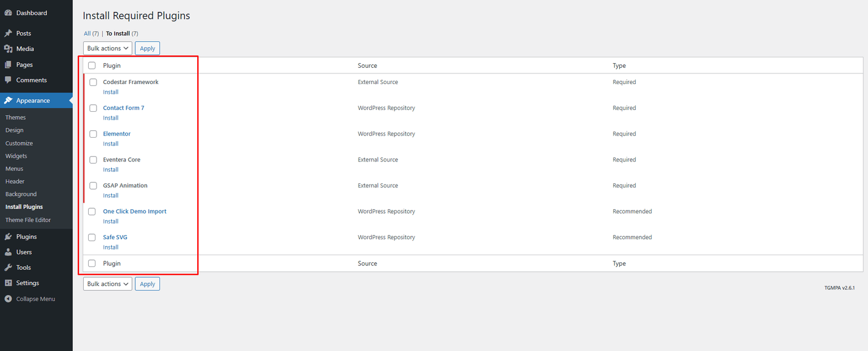Click the Settings sliders icon
The image size is (868, 351).
8,283
